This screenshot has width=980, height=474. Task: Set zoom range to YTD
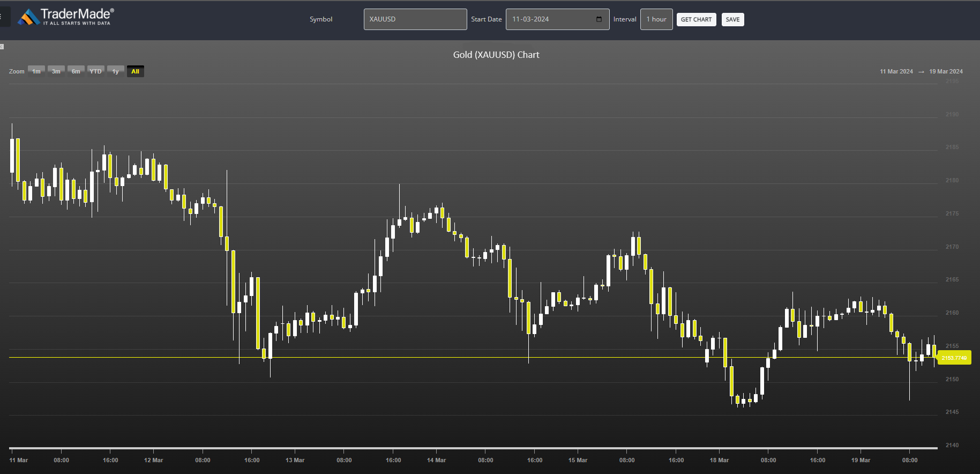(x=95, y=71)
